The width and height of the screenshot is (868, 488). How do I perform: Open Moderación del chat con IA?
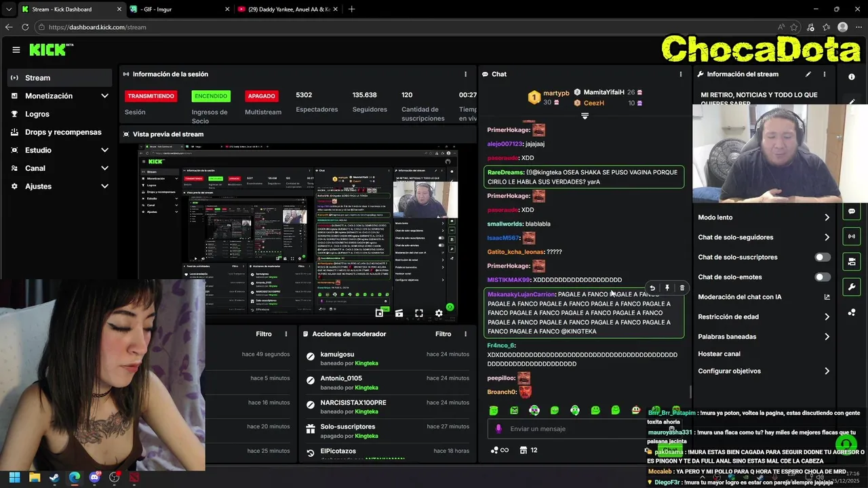point(764,297)
